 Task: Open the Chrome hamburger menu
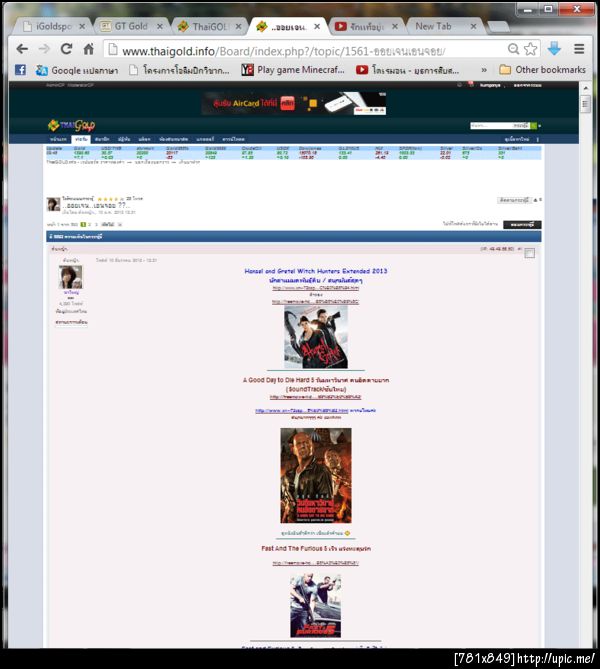579,49
